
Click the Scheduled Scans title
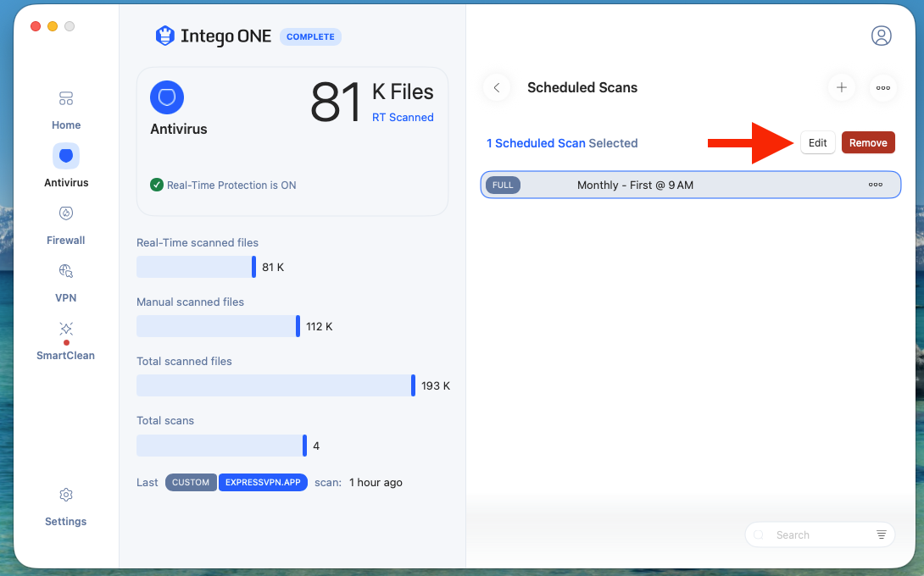[582, 88]
